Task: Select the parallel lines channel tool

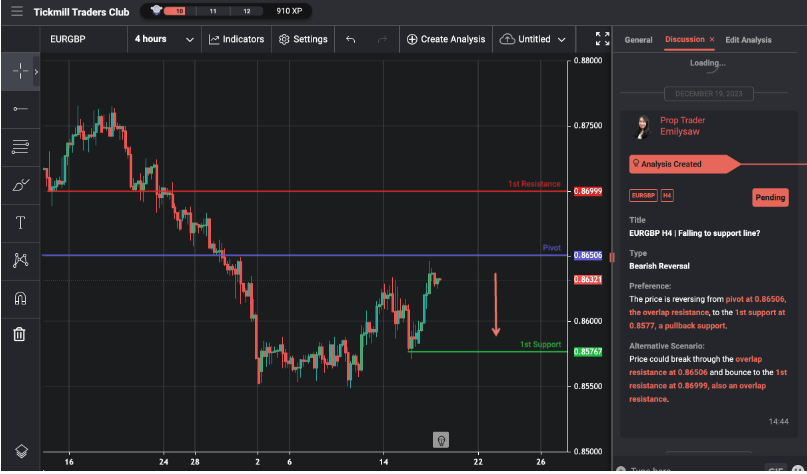Action: pyautogui.click(x=20, y=147)
